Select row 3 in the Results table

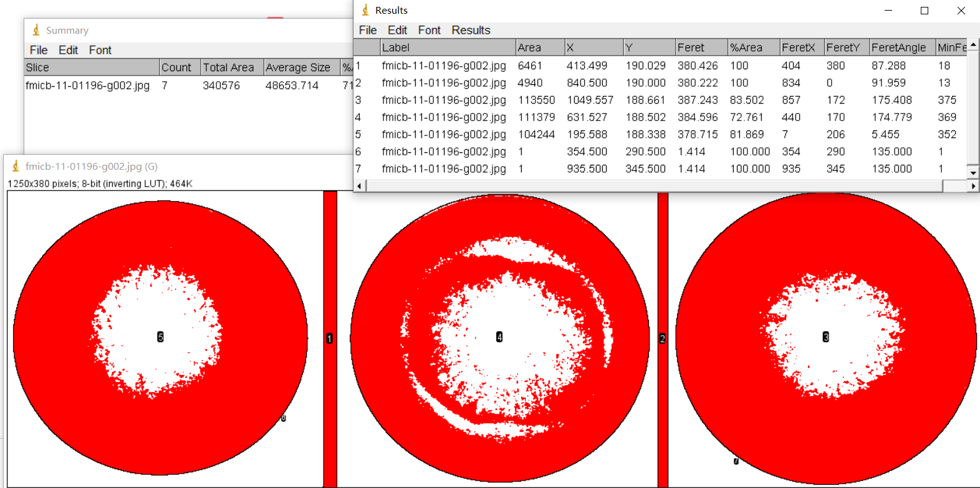point(443,100)
